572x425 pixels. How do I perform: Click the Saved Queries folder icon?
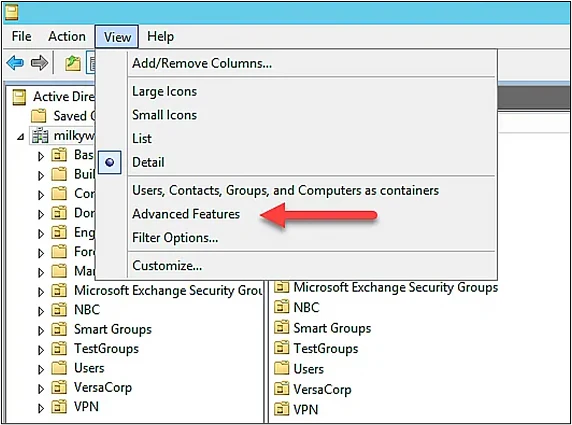39,116
